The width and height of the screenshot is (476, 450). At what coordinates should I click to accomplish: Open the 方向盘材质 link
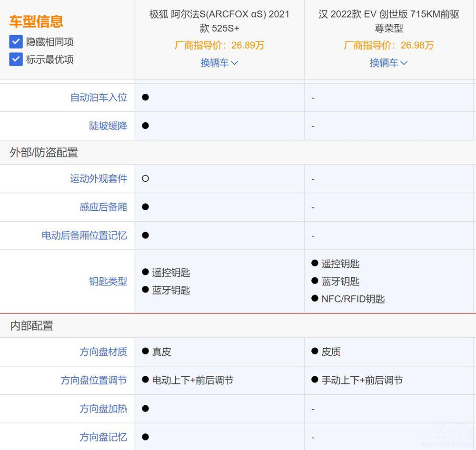pos(103,352)
